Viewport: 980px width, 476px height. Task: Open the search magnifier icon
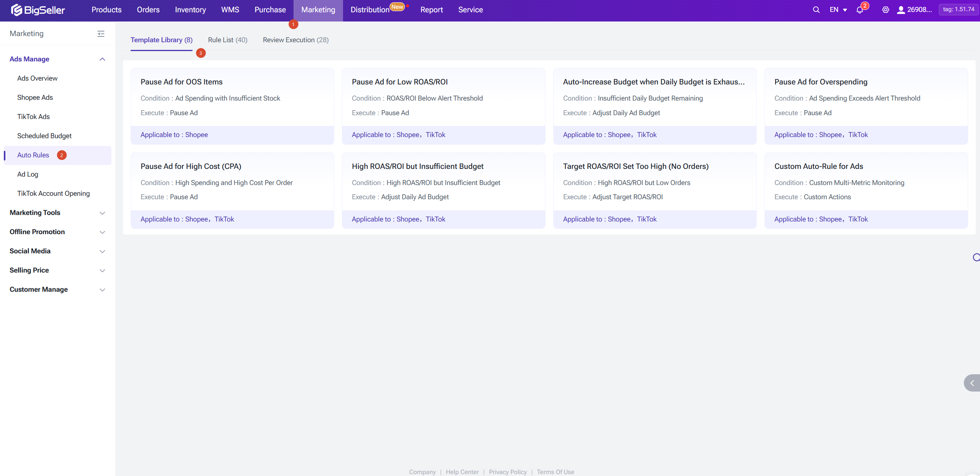[816, 10]
